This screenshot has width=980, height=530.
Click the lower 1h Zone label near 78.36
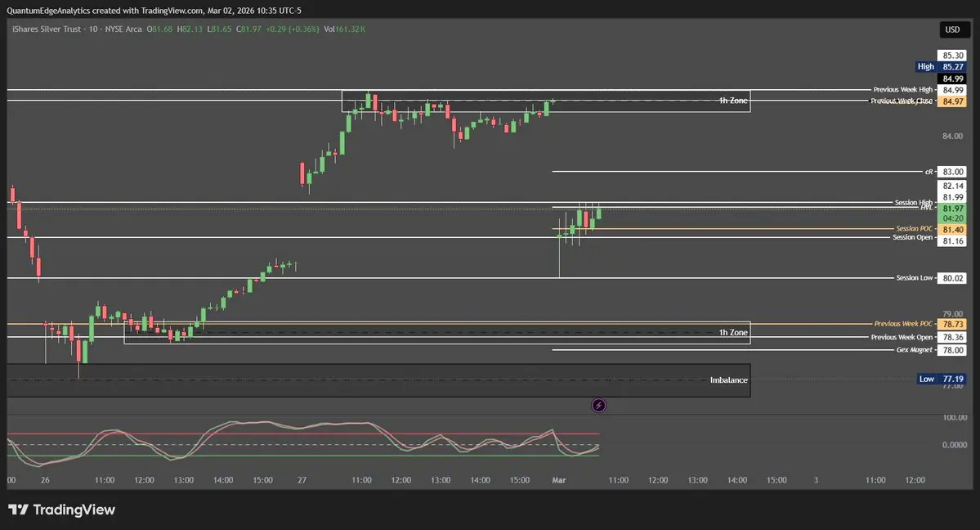(x=733, y=332)
